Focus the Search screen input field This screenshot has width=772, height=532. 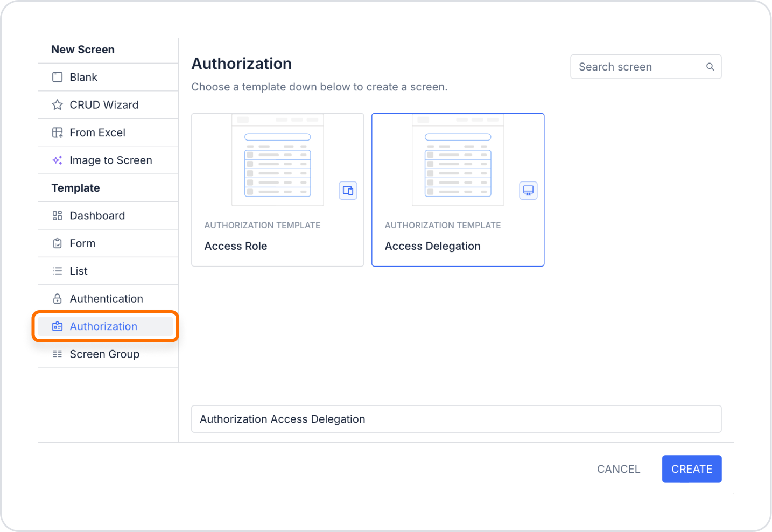(x=646, y=67)
